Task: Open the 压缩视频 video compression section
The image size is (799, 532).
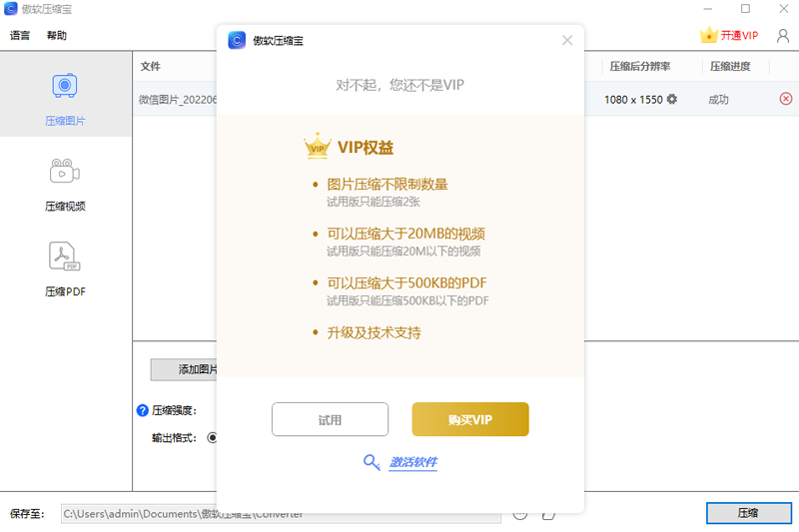Action: [65, 184]
